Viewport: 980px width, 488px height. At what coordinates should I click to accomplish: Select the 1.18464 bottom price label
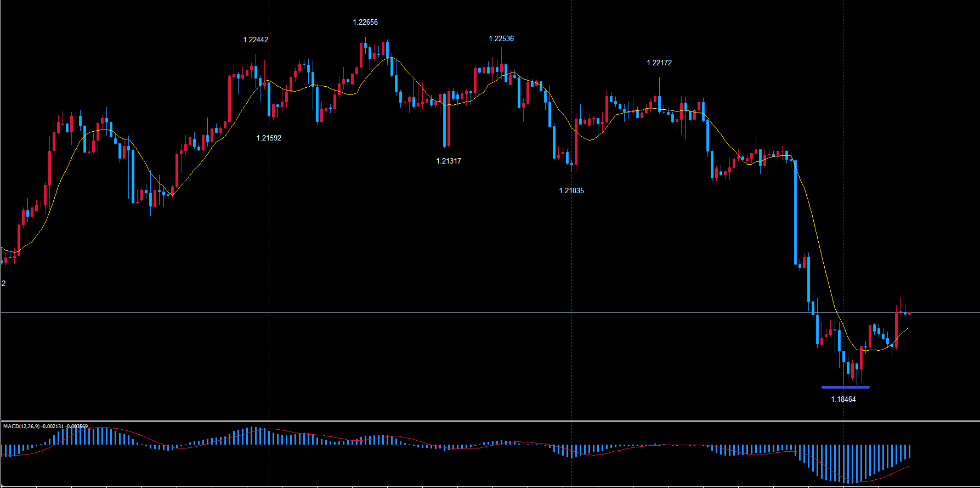coord(843,400)
